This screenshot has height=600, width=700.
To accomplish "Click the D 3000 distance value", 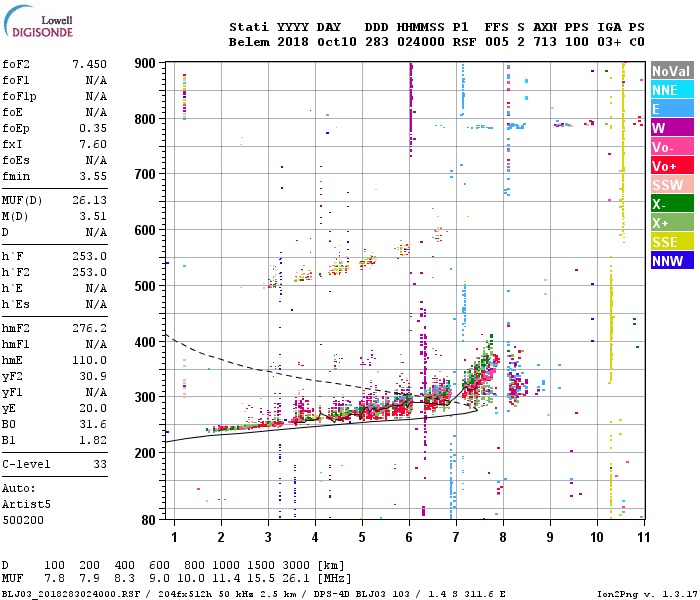I will pyautogui.click(x=296, y=565).
